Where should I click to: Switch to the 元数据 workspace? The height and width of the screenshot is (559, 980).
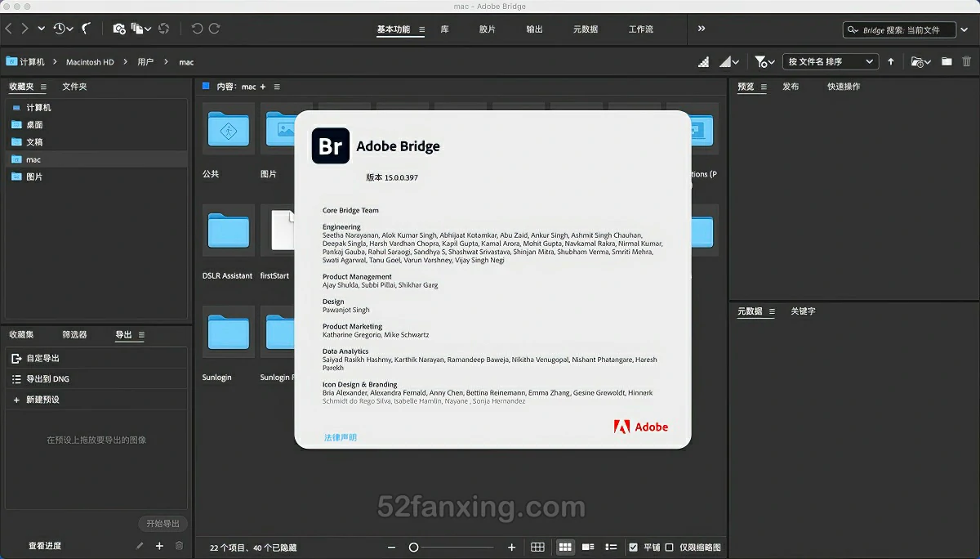tap(586, 29)
